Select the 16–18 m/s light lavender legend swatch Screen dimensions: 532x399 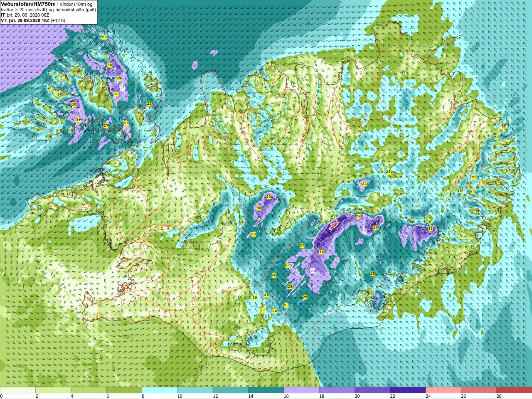coord(301,390)
